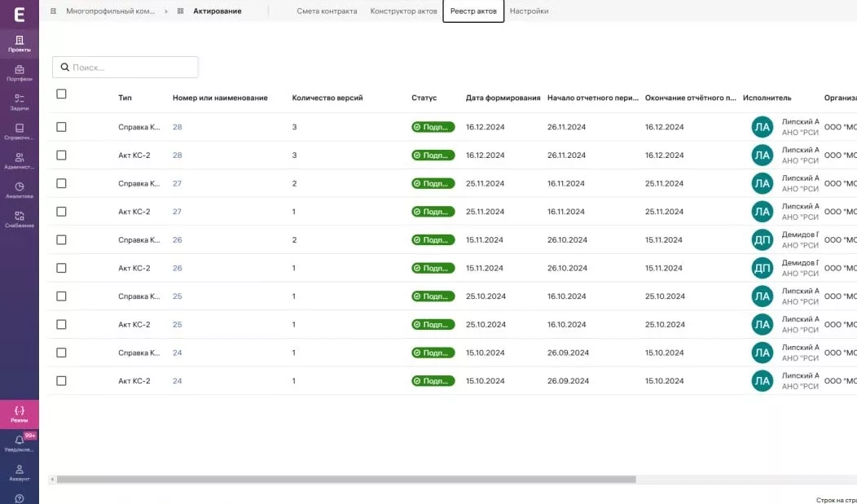This screenshot has height=504, width=857.
Task: Open the Аналитика sidebar section
Action: point(20,190)
